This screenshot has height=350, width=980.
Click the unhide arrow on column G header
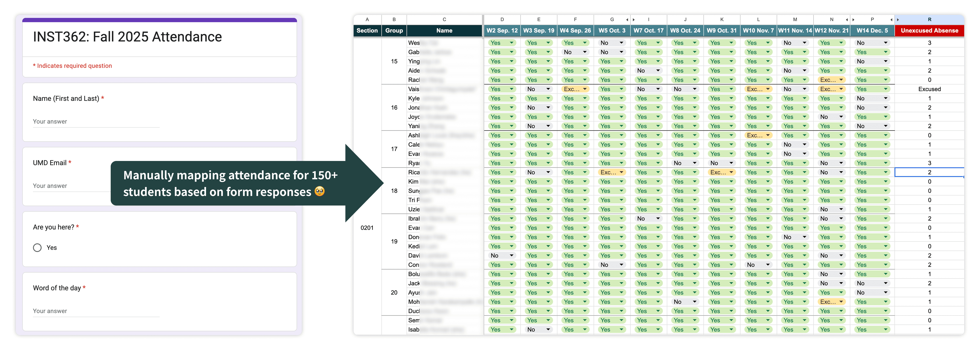tap(627, 20)
